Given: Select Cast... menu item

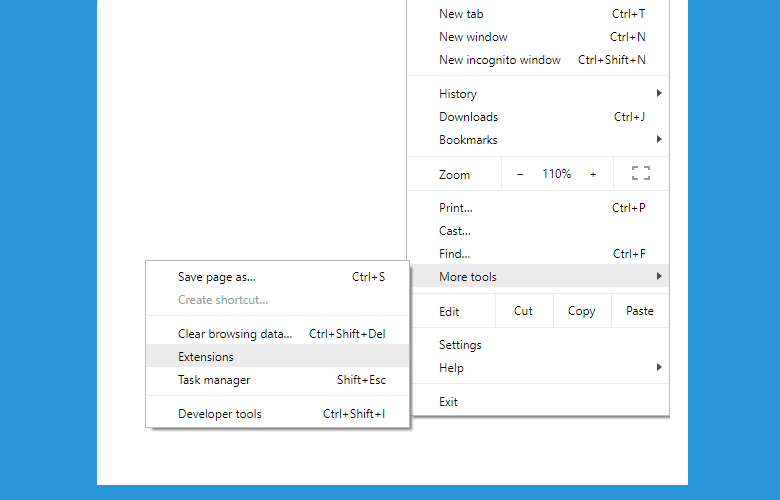Looking at the screenshot, I should tap(538, 231).
